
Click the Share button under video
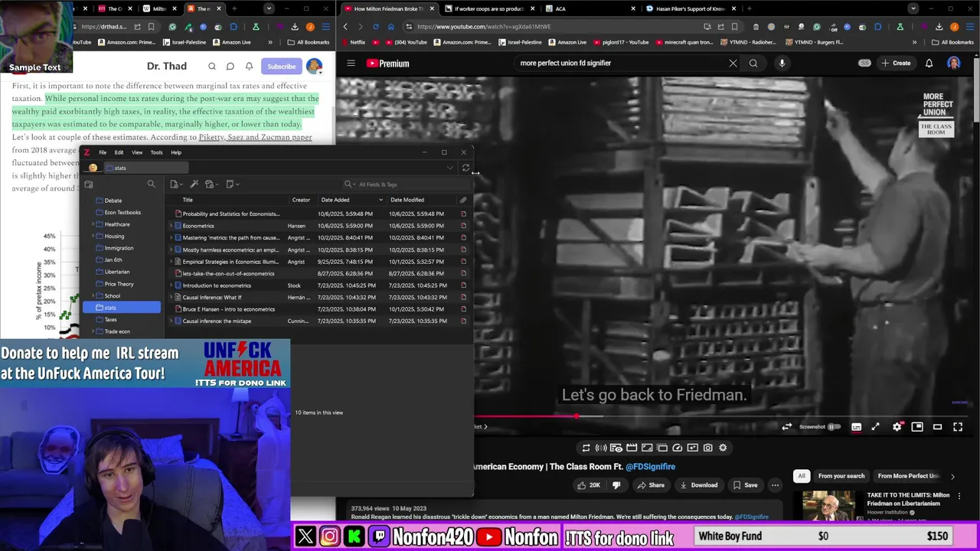point(650,485)
